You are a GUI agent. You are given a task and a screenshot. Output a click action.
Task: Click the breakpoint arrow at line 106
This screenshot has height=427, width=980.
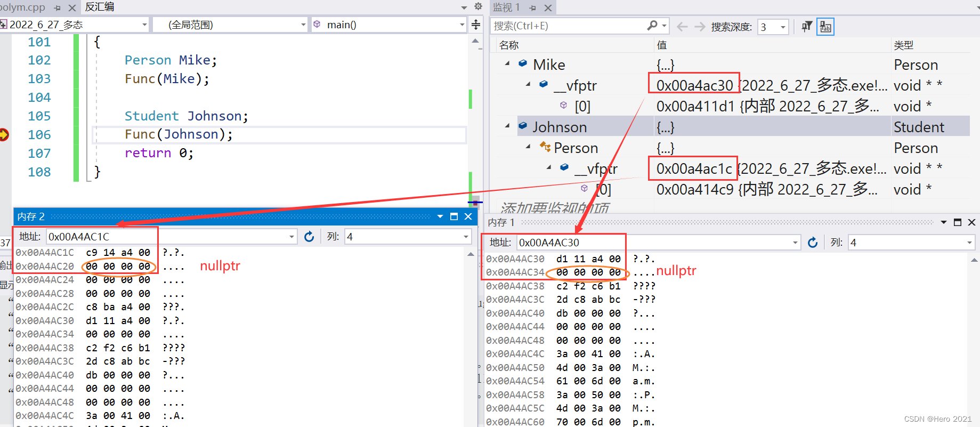[x=4, y=134]
